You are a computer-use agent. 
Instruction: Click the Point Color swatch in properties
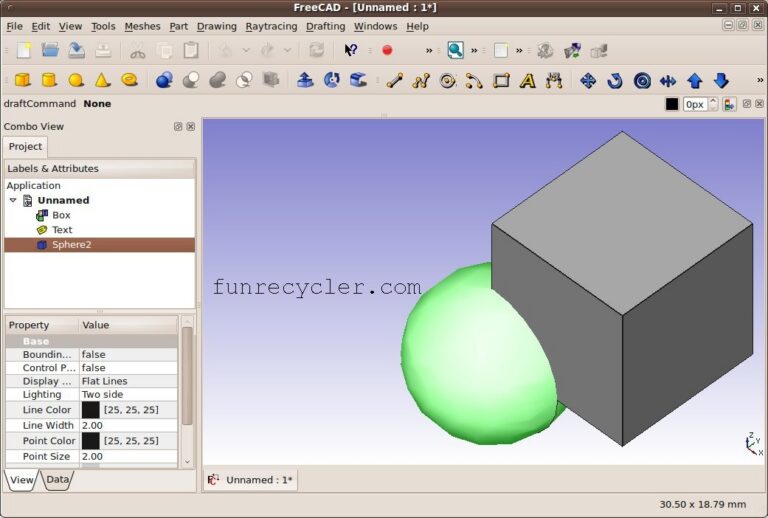(90, 441)
